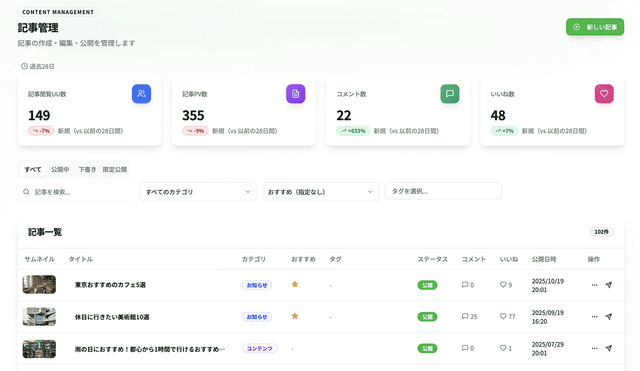The width and height of the screenshot is (640, 371).
Task: Select the すべて tab
Action: pos(33,169)
